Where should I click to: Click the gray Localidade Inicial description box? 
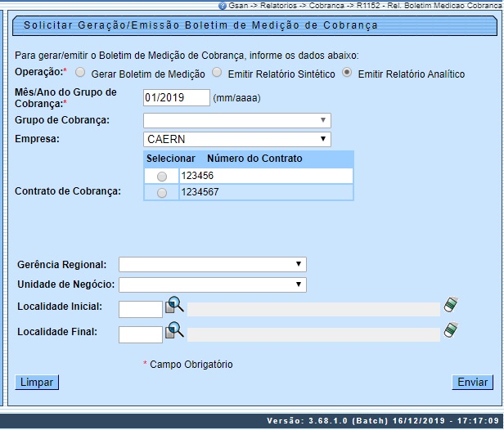[x=313, y=309]
